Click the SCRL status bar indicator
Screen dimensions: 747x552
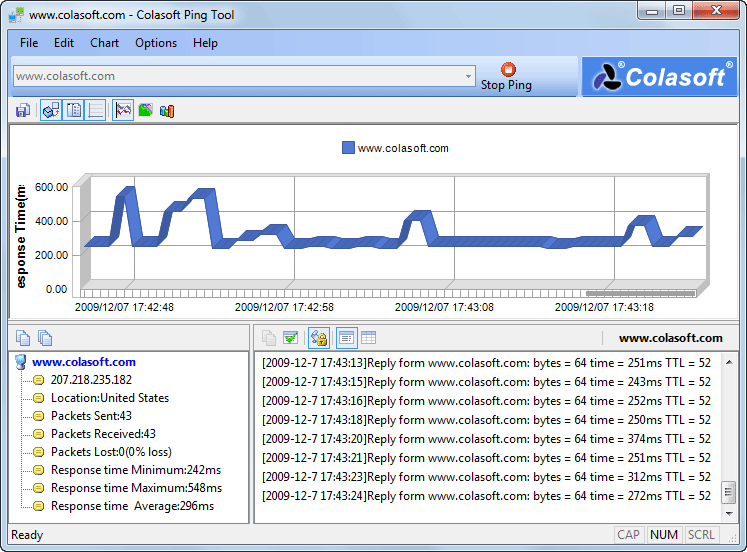701,535
